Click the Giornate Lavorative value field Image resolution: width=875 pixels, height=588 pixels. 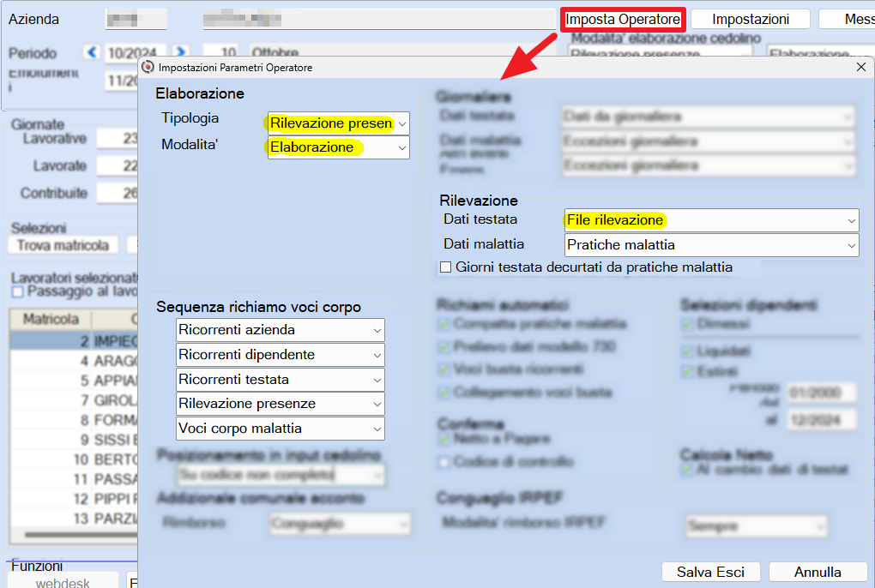click(x=118, y=138)
